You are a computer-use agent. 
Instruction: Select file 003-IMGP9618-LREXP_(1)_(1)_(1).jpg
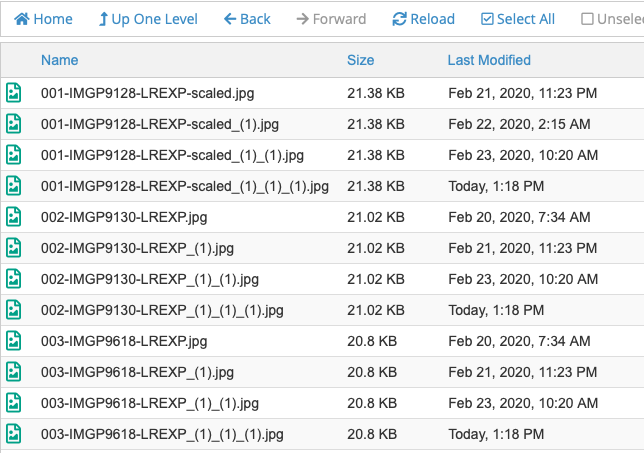pyautogui.click(x=162, y=434)
